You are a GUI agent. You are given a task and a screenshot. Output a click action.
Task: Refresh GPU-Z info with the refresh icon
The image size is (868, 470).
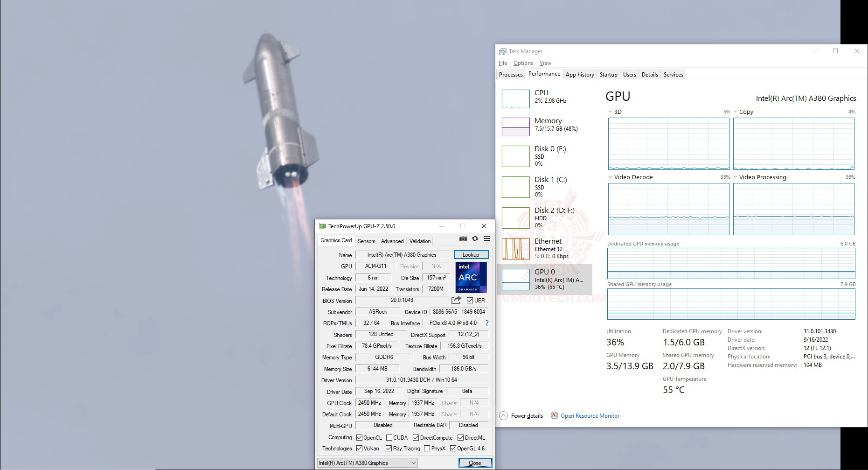click(x=475, y=239)
